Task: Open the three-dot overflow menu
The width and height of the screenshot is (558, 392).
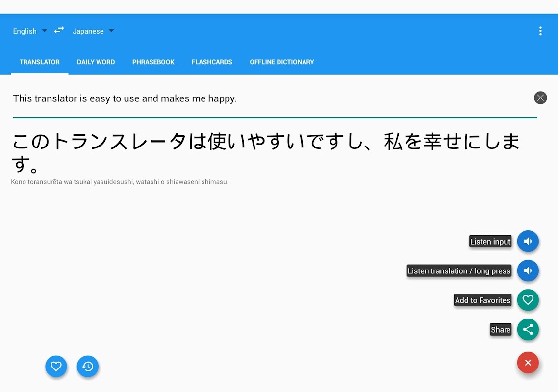Action: pos(540,31)
